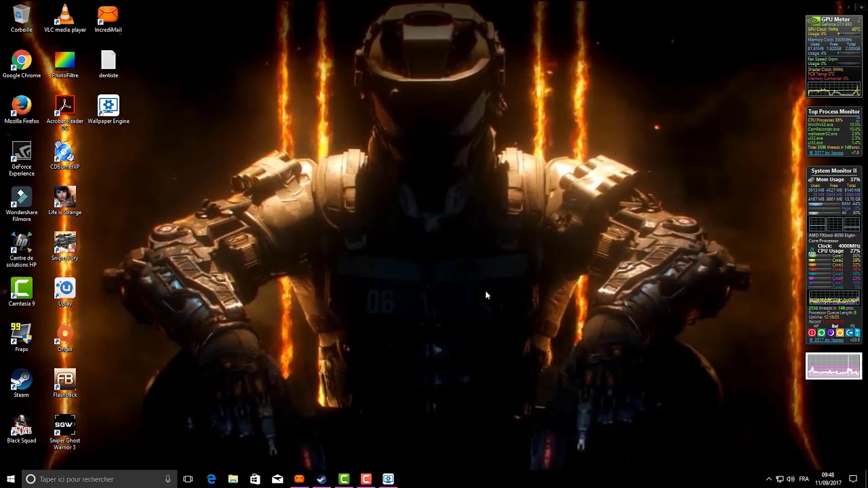868x488 pixels.
Task: Change the FRA input language
Action: point(804,479)
